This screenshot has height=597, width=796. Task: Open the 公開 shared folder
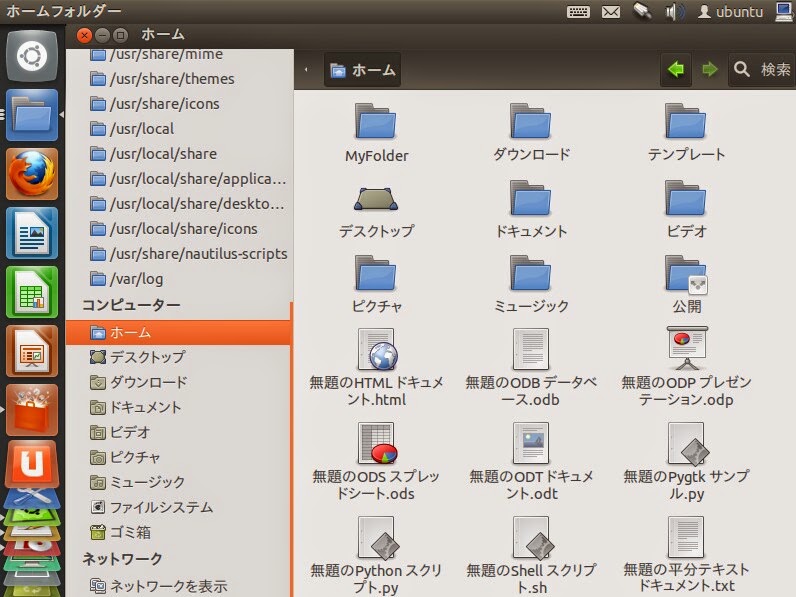686,274
